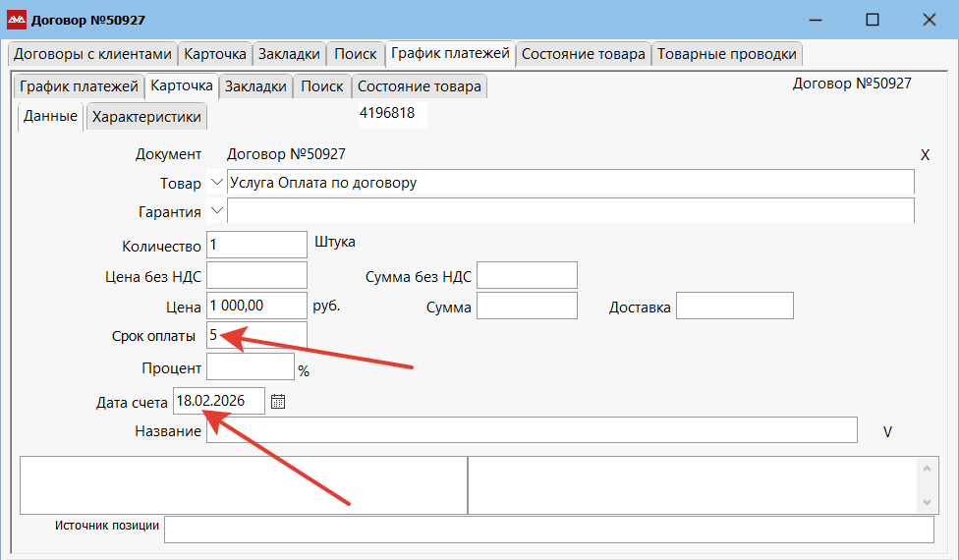Open the second-row Закладки tab
959x560 pixels.
255,86
